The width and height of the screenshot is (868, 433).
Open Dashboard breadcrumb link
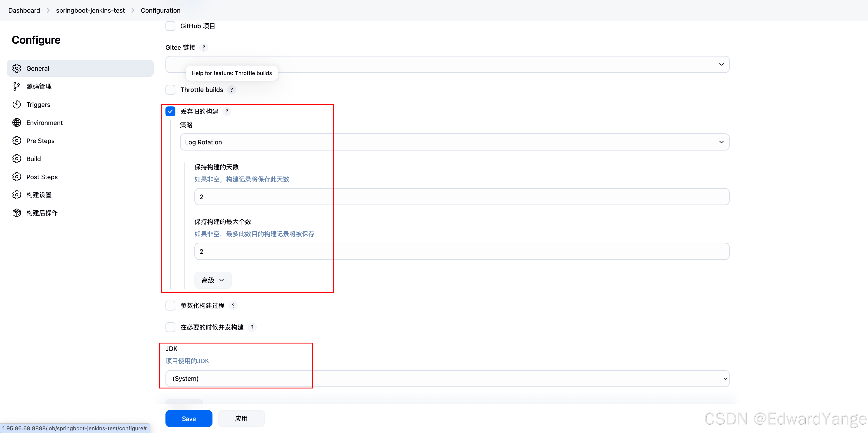24,10
